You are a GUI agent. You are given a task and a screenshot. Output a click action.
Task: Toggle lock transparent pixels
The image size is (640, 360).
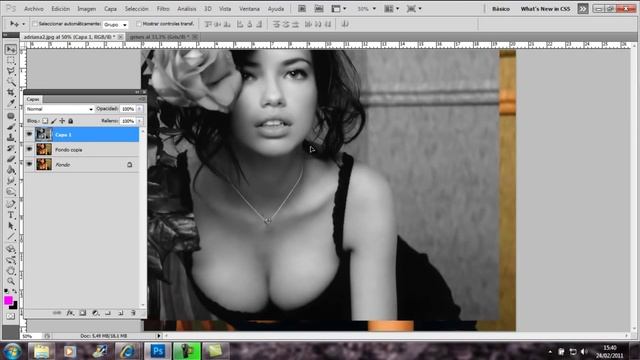[45, 121]
